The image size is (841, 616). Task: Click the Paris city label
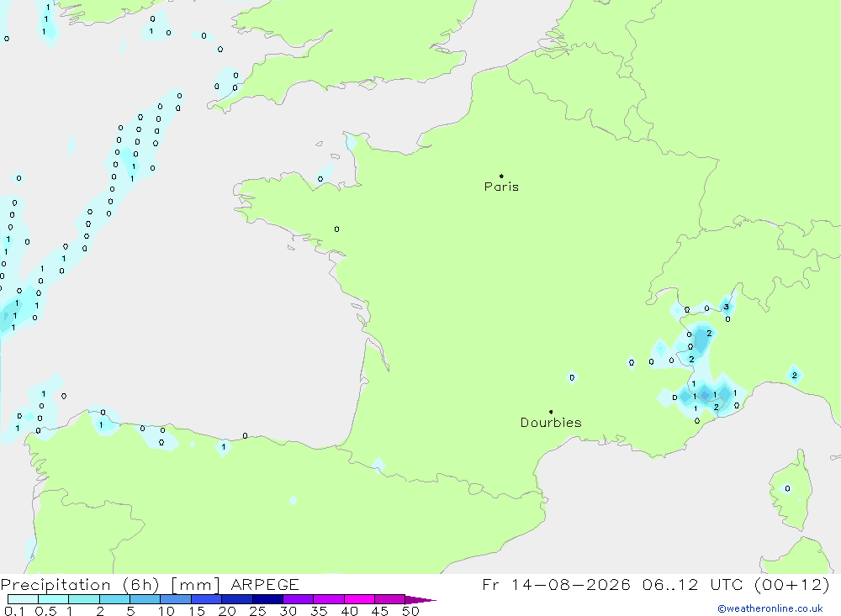(x=501, y=187)
